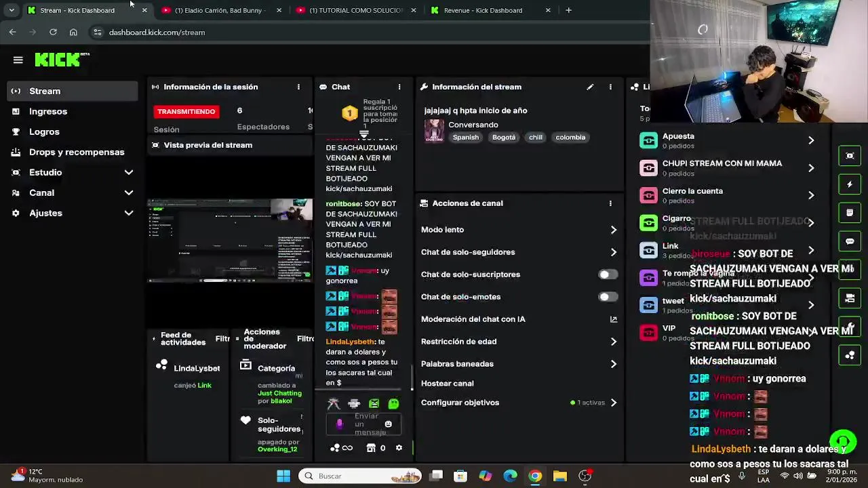
Task: Open options of Información de la sesión panel
Action: (x=298, y=87)
